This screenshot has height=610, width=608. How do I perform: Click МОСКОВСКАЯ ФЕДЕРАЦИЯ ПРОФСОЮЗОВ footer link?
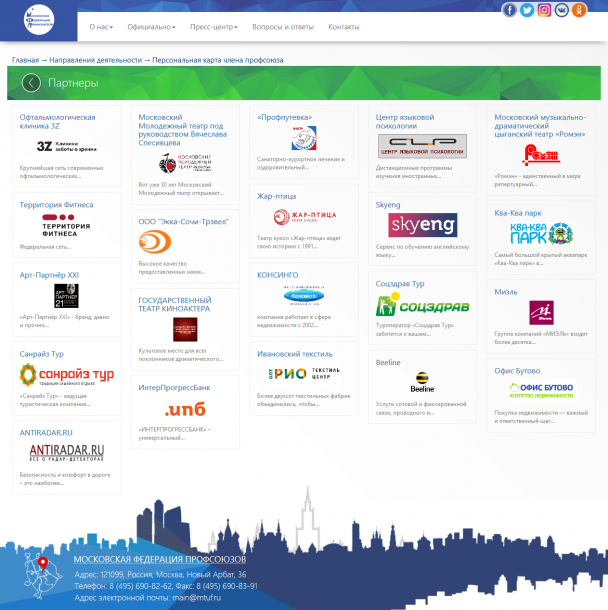pos(160,559)
